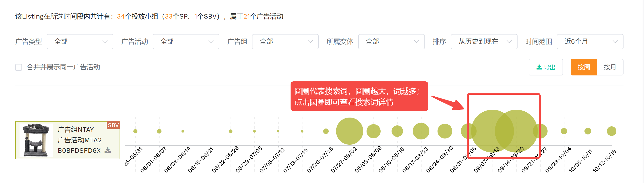
Task: Change the 时间范围 time range dropdown
Action: 590,41
